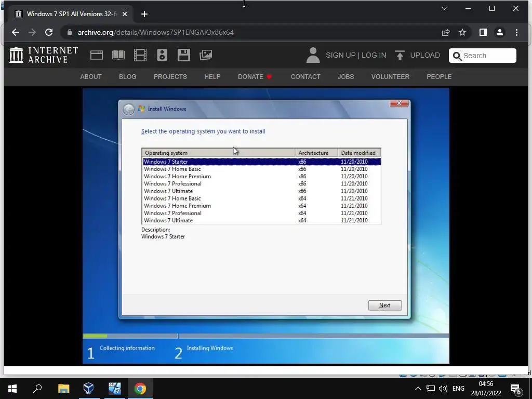Open the Internet Archive home logo
Image resolution: width=532 pixels, height=399 pixels.
tap(44, 55)
